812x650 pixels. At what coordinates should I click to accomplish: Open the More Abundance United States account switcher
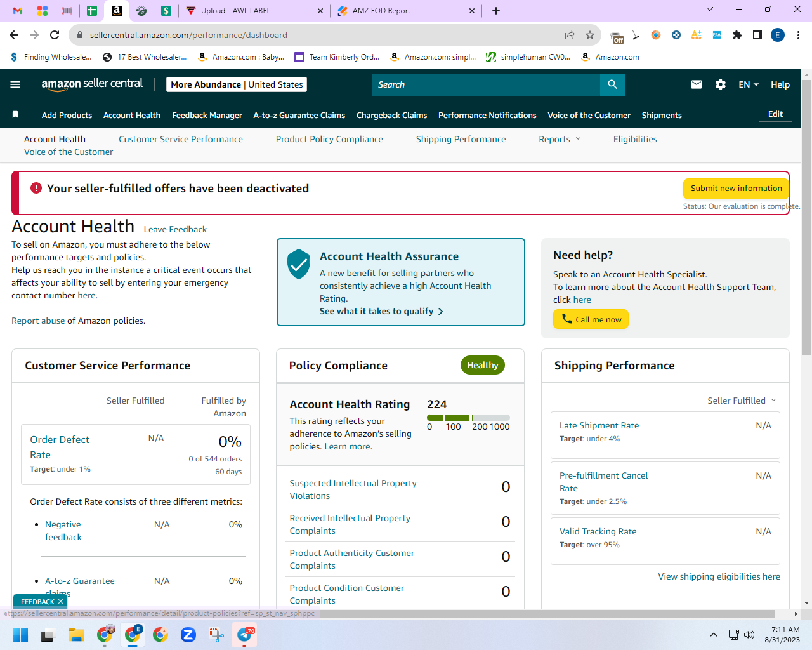[x=237, y=84]
